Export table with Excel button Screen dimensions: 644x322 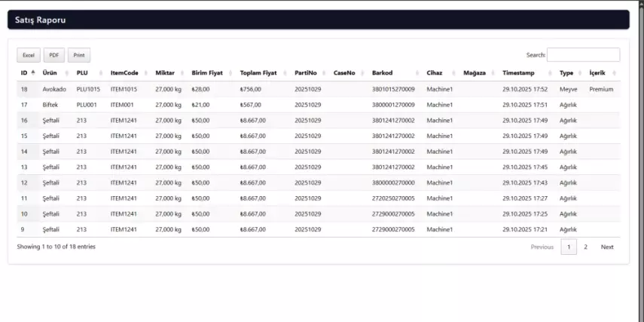tap(29, 55)
